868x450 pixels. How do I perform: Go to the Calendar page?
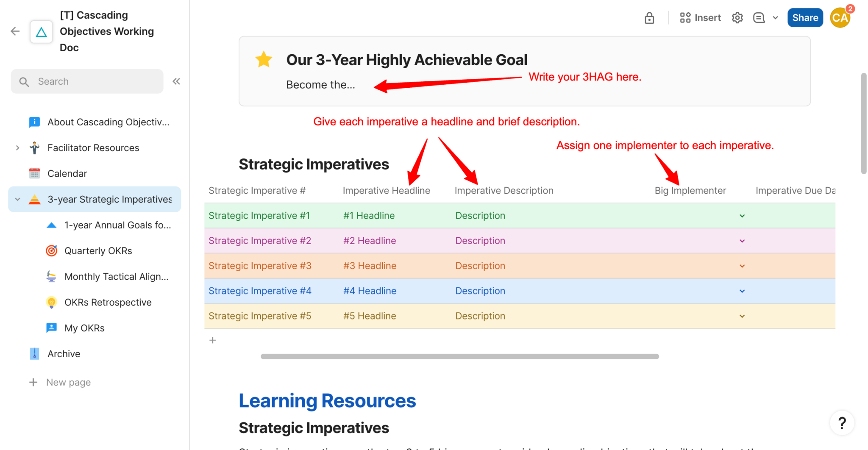[x=67, y=173]
